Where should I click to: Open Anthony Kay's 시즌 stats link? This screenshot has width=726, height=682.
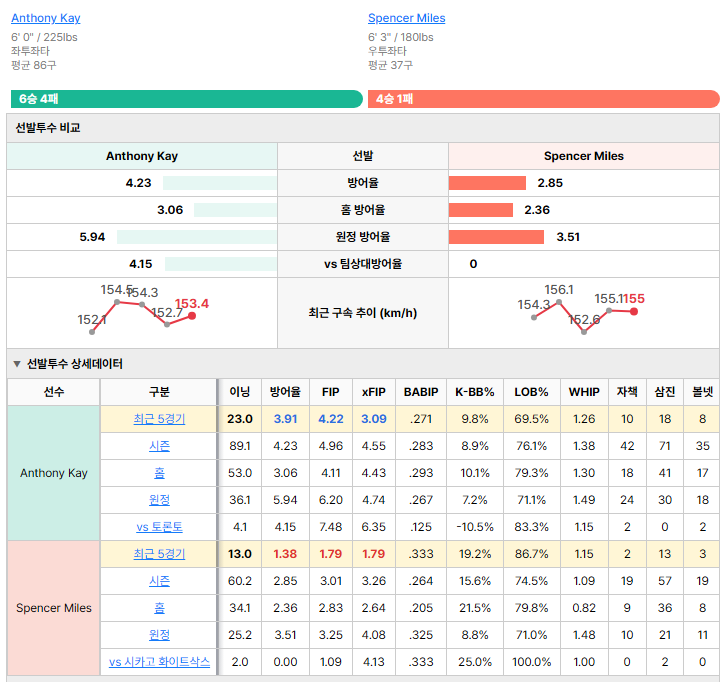tap(159, 446)
